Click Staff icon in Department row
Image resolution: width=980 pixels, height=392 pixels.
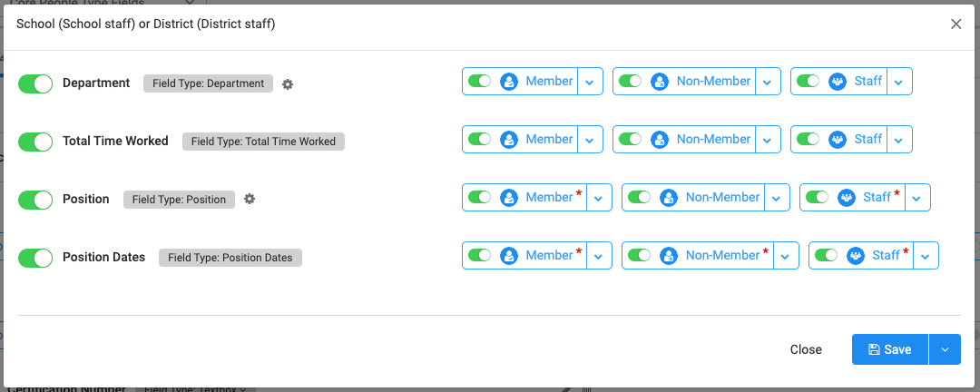(838, 82)
